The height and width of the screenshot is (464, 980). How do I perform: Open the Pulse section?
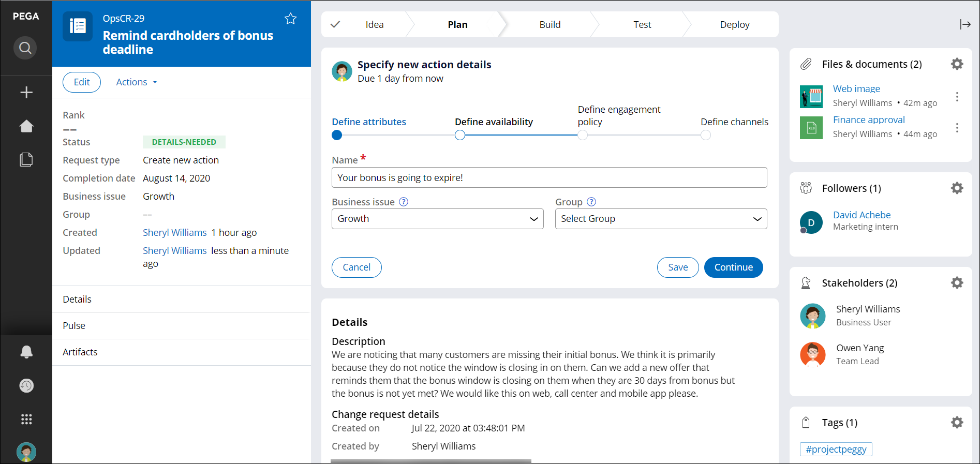[74, 326]
